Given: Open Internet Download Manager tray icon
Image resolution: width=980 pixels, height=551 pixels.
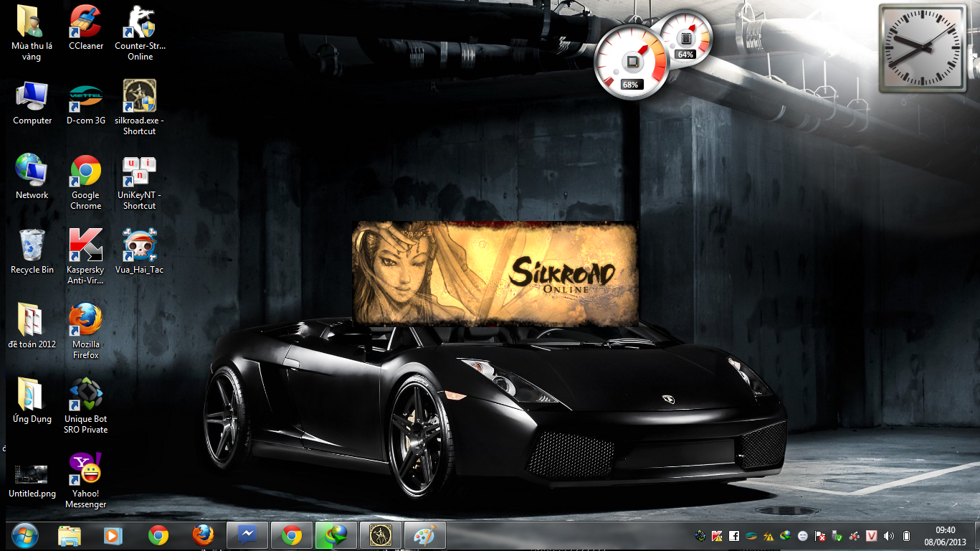Looking at the screenshot, I should pos(786,535).
